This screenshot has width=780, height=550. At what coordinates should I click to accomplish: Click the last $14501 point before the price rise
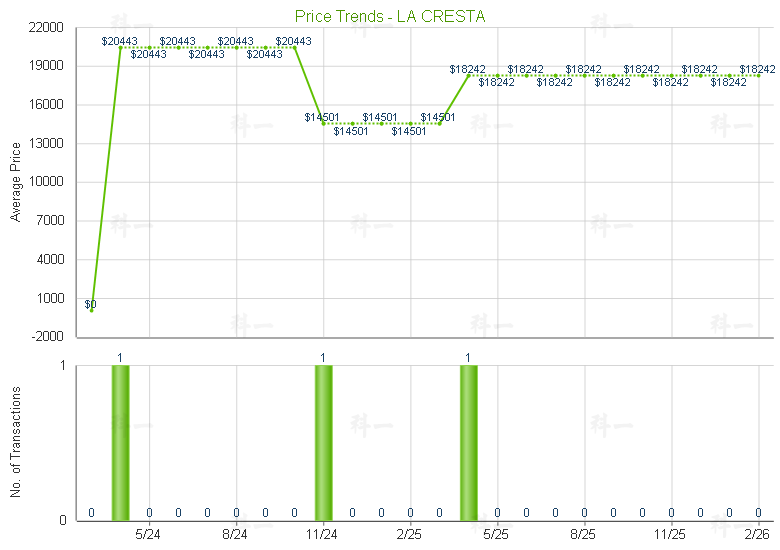[x=439, y=123]
